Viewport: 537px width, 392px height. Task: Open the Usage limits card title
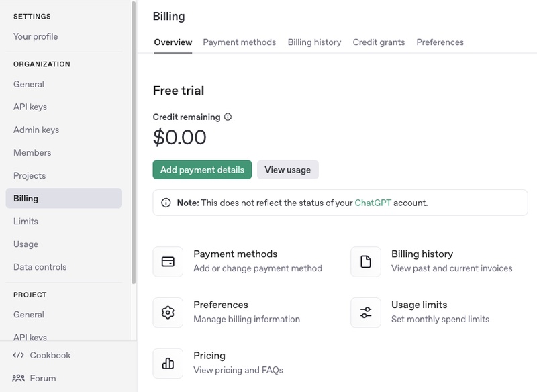click(x=419, y=305)
